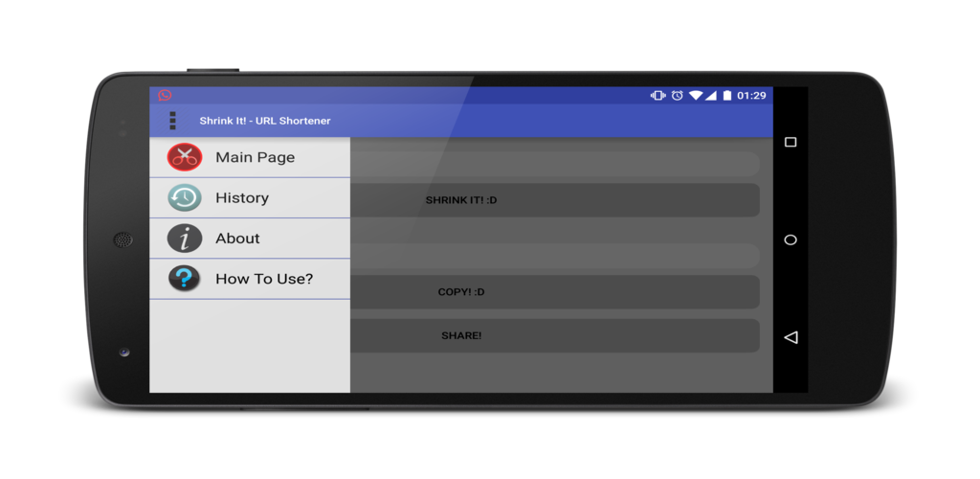Focus the URL input field above Shrink It

pyautogui.click(x=554, y=164)
